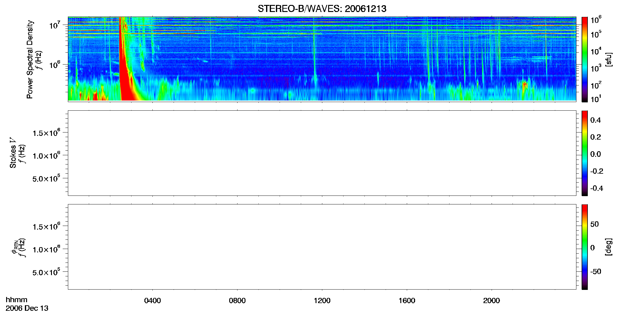Click the 1200 time tick label
Viewport: 644px width, 332px height.
point(322,301)
